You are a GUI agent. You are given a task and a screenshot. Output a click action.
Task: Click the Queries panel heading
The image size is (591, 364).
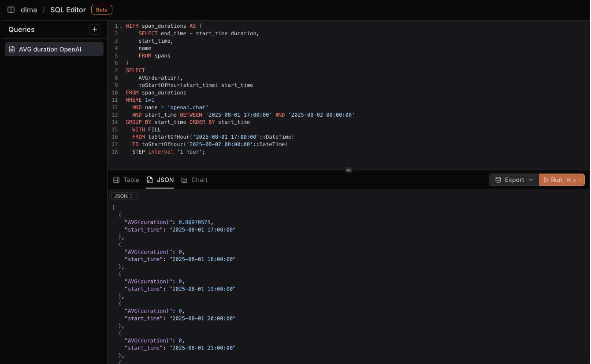click(22, 29)
